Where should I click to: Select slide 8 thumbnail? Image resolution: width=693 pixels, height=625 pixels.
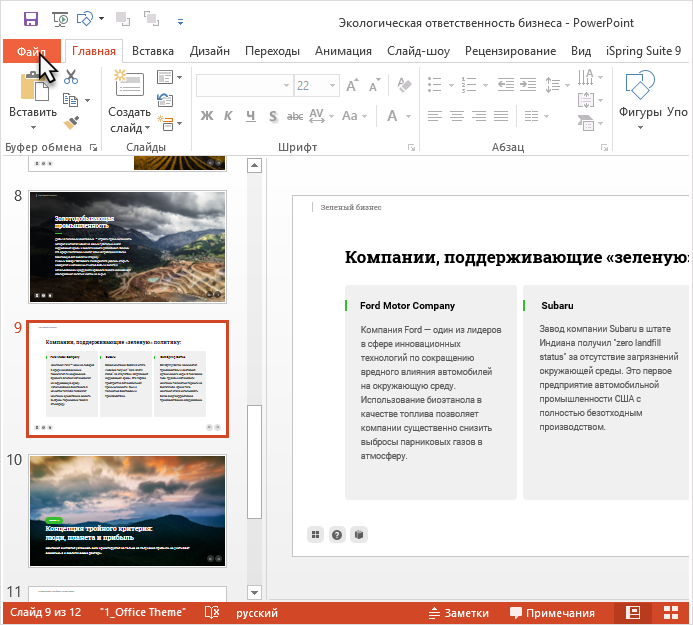[x=127, y=247]
